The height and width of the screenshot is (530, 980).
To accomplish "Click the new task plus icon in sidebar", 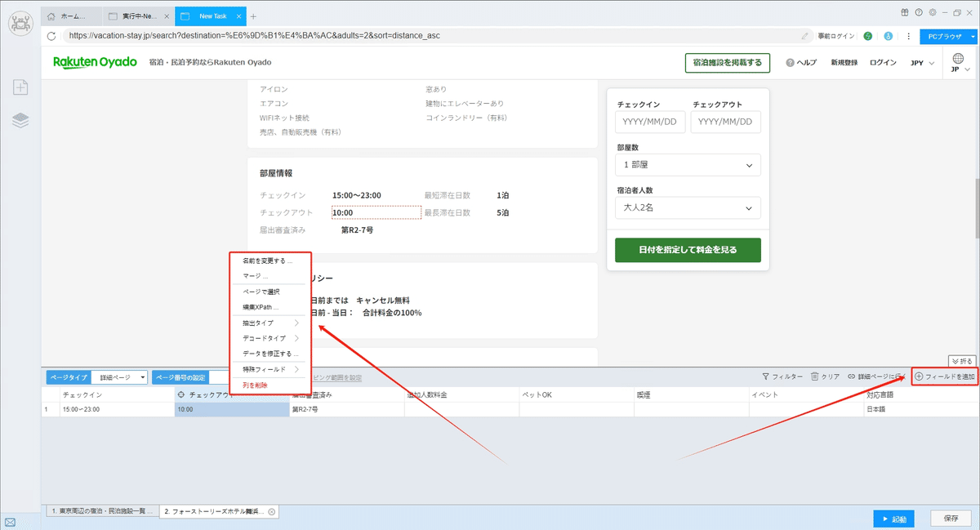I will point(20,87).
